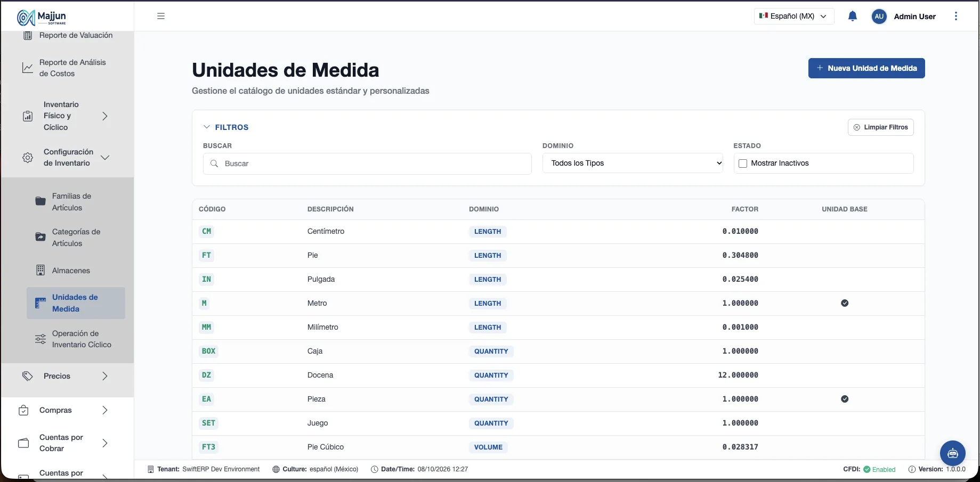Click the Cuentas por Cobrar wallet icon

(23, 443)
